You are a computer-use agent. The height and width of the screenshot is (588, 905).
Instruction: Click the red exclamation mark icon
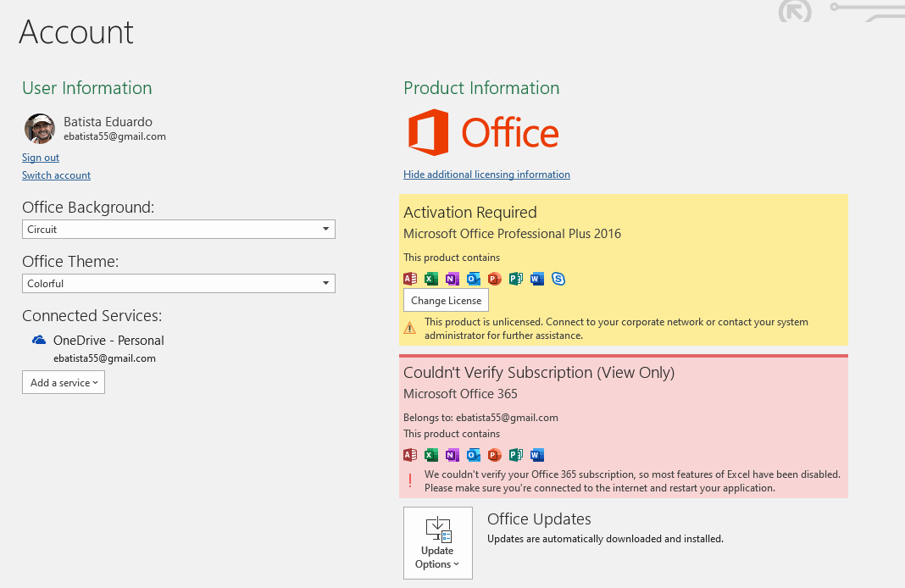coord(410,480)
